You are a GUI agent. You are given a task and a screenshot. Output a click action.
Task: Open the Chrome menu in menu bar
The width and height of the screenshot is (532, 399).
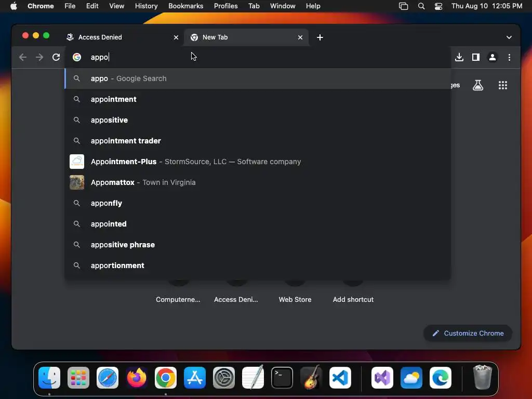pyautogui.click(x=41, y=6)
